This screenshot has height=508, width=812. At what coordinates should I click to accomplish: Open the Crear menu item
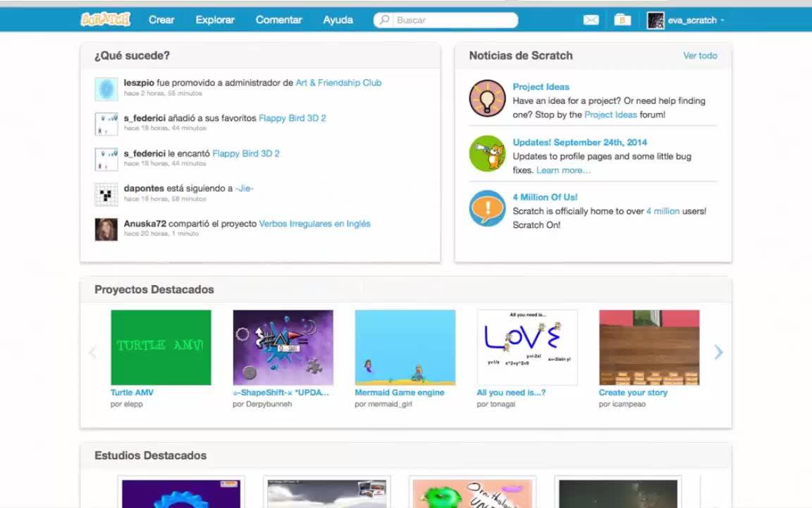coord(161,20)
